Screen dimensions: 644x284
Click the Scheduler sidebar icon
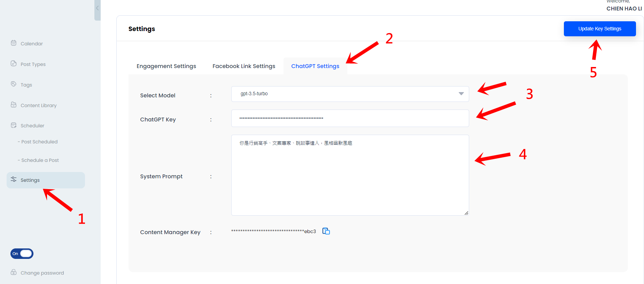coord(14,125)
